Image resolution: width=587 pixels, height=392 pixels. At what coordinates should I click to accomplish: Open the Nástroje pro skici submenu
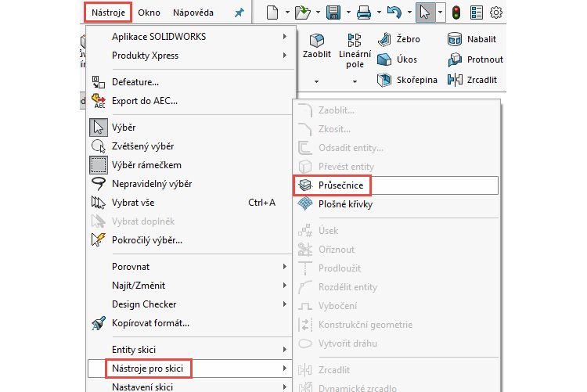point(190,369)
